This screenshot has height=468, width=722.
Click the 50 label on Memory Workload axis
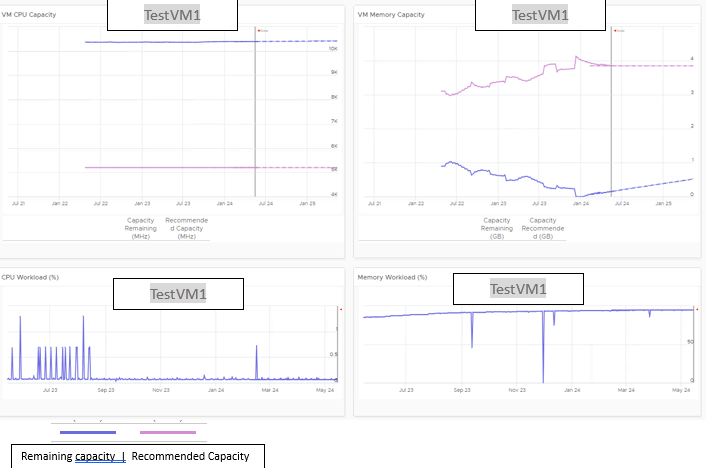[x=690, y=342]
